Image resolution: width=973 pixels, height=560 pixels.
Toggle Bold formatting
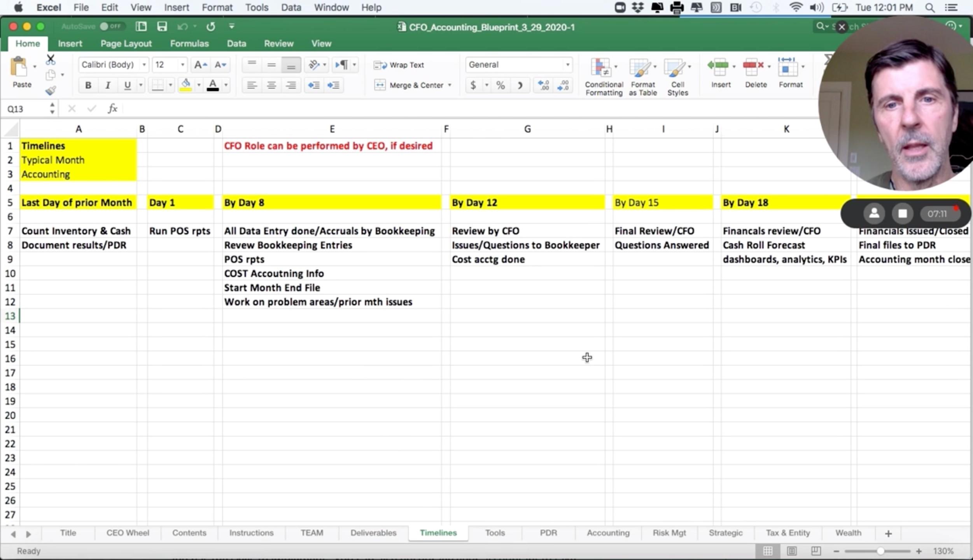click(x=88, y=85)
